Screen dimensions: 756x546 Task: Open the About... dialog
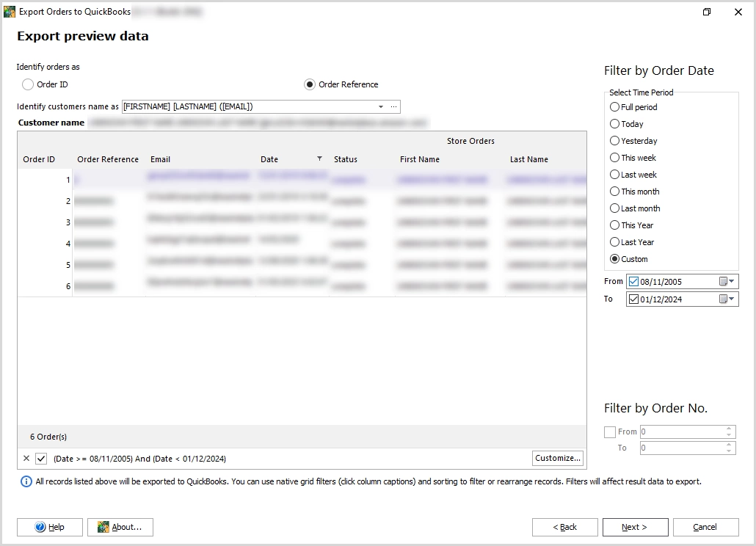(120, 527)
